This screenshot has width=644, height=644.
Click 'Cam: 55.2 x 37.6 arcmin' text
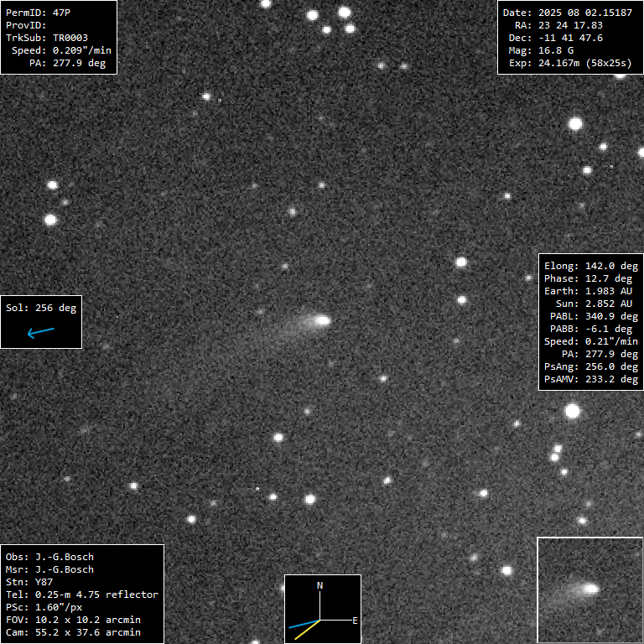pyautogui.click(x=73, y=632)
